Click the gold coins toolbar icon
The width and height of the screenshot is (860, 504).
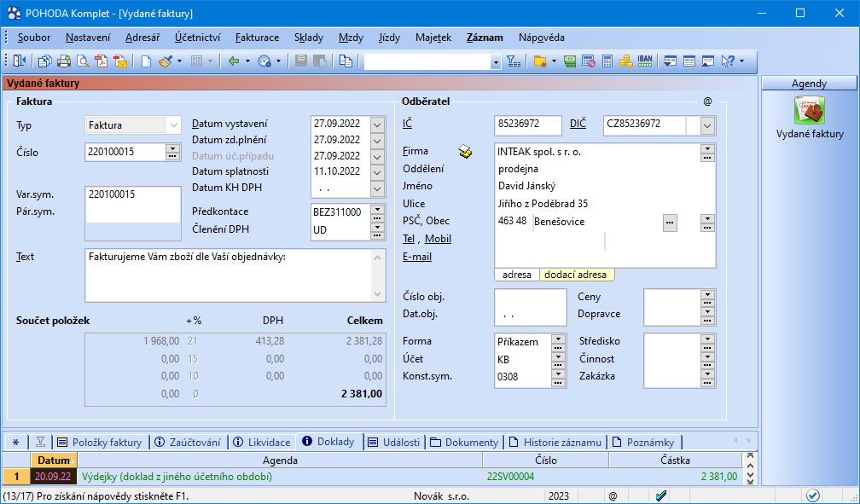coord(626,61)
